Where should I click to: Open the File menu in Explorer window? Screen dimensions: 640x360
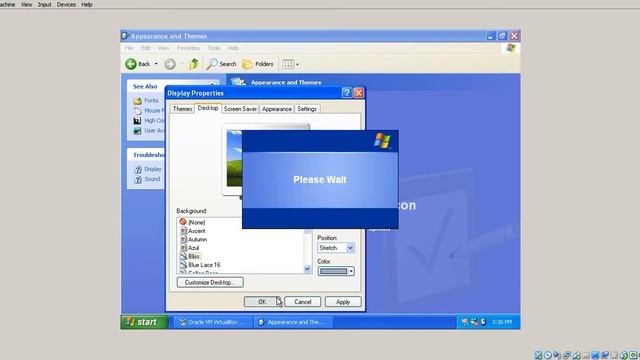pyautogui.click(x=129, y=48)
